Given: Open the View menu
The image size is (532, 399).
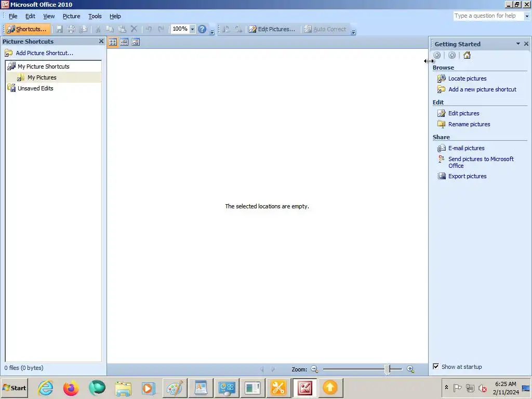Looking at the screenshot, I should (x=49, y=16).
